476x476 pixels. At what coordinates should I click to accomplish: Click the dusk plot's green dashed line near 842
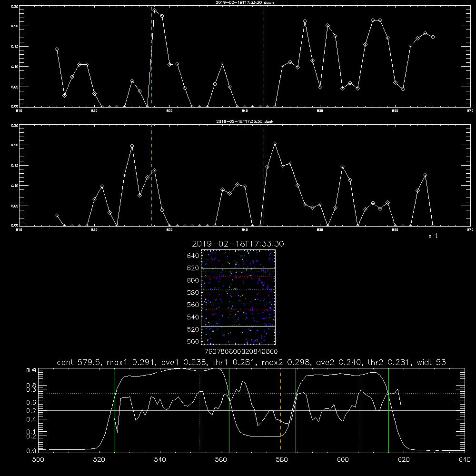[263, 175]
